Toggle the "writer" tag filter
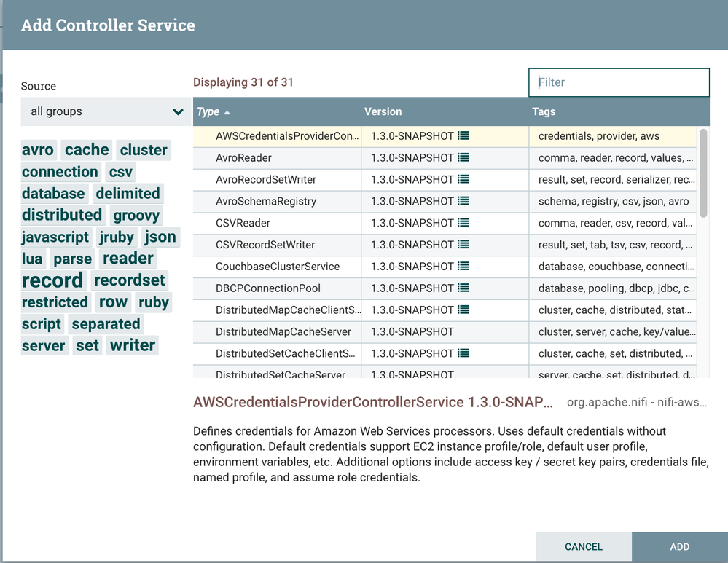Screen dimensions: 728x563 click(132, 345)
